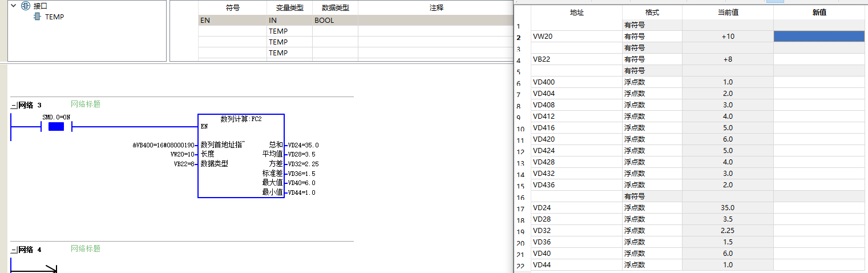Viewport: 868px width, 273px height.
Task: Click the highlighted new value cell for VW20
Action: [819, 37]
